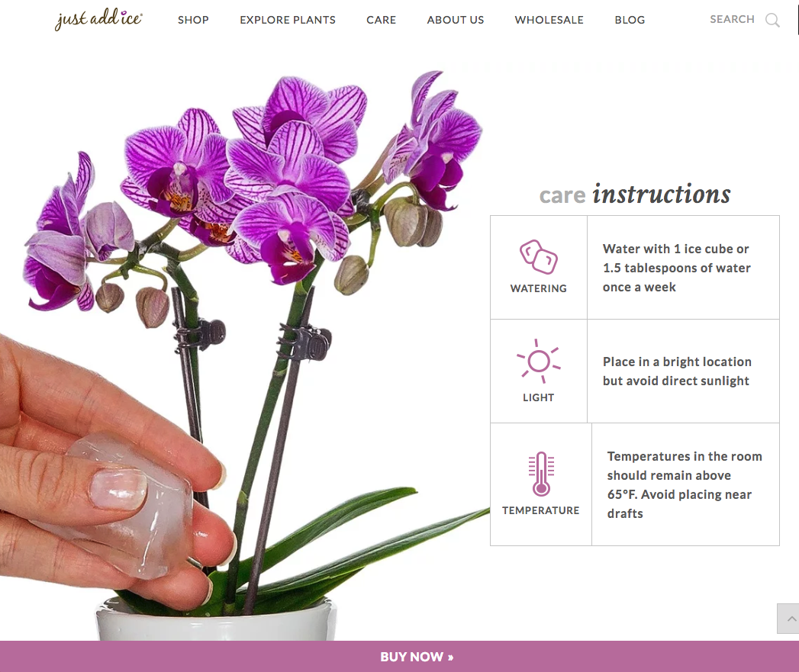Open the WHOLESALE page
The width and height of the screenshot is (799, 672).
(x=549, y=20)
